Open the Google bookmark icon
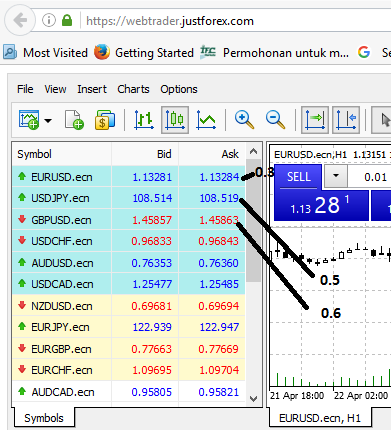 click(x=364, y=52)
